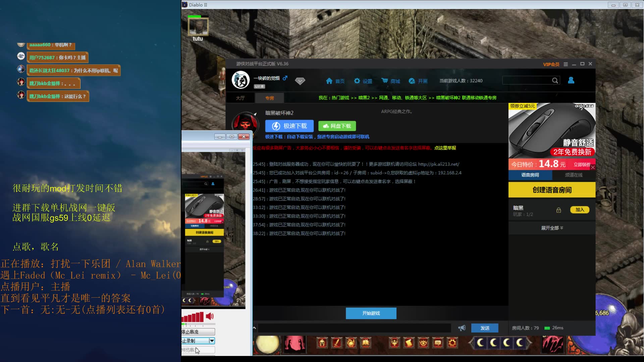Open the hamburger menu beside VIP会员
The width and height of the screenshot is (644, 362).
[x=566, y=64]
